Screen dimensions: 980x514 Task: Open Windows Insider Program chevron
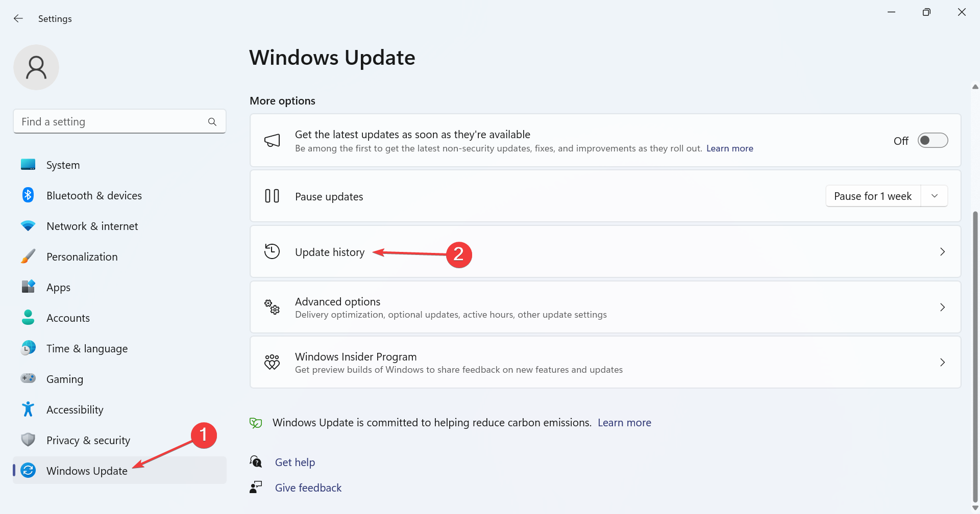[942, 362]
